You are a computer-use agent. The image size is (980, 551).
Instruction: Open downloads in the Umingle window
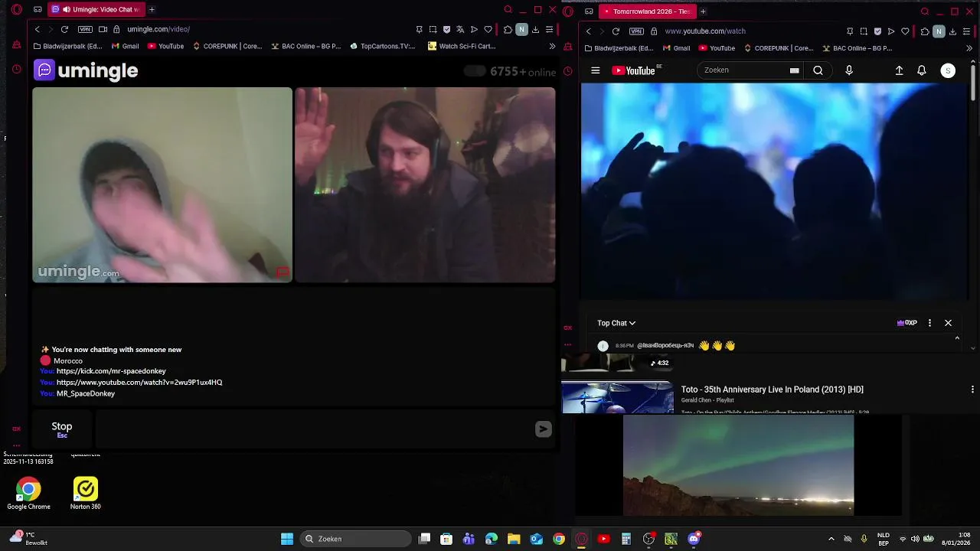click(535, 29)
